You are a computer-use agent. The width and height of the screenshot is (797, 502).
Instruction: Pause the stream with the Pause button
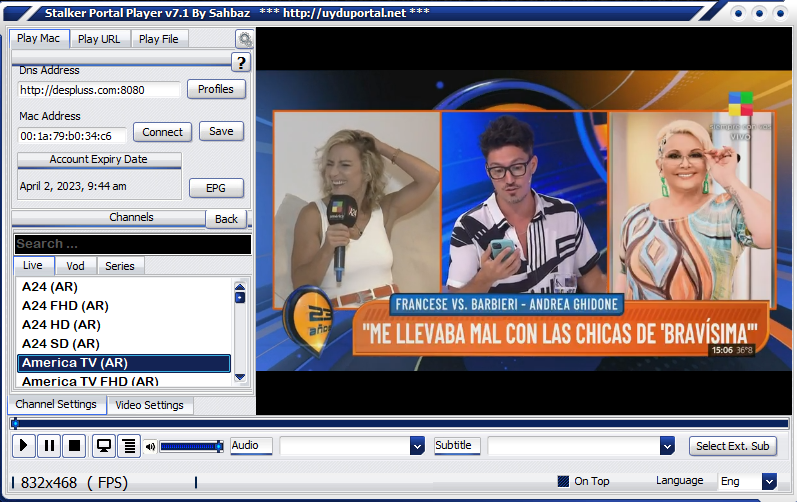[x=49, y=446]
